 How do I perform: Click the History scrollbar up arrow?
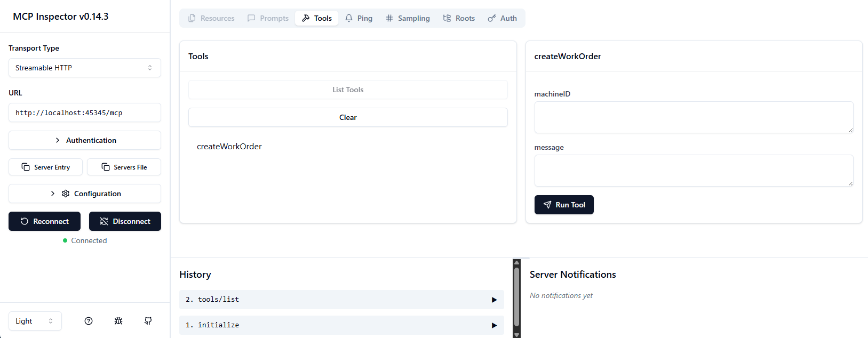point(516,263)
